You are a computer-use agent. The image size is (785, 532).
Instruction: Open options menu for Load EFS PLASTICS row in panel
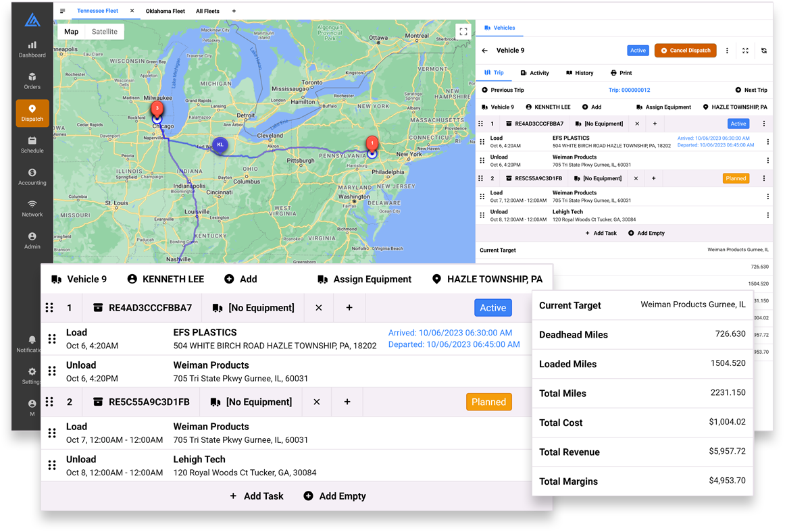(x=767, y=142)
